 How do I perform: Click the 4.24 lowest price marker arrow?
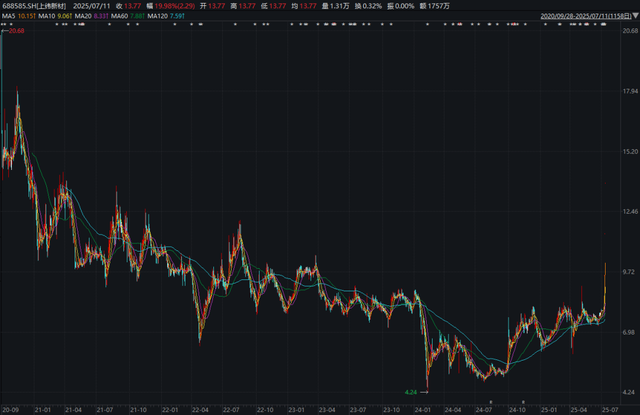[x=424, y=392]
